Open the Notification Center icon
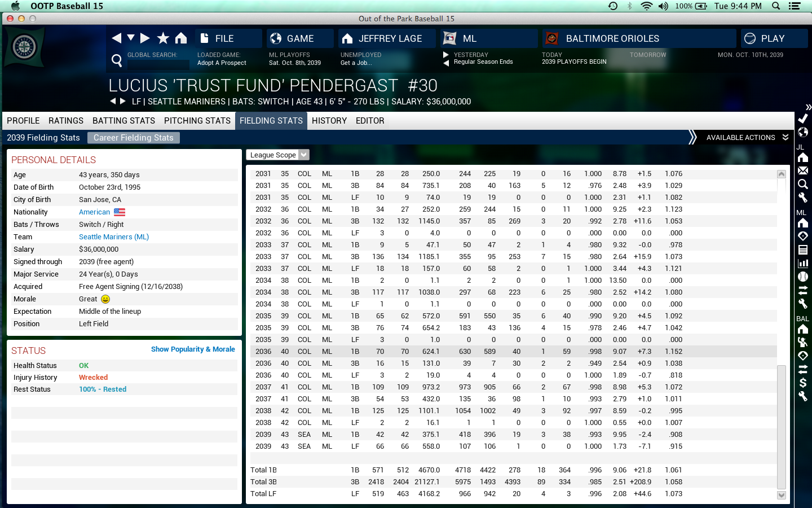 (795, 6)
